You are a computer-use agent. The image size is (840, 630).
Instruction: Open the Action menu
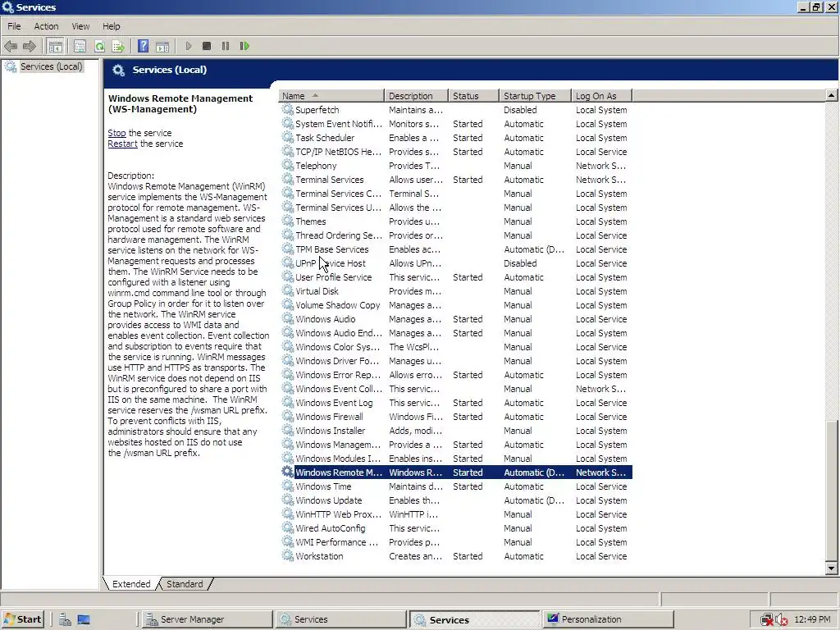pyautogui.click(x=46, y=26)
